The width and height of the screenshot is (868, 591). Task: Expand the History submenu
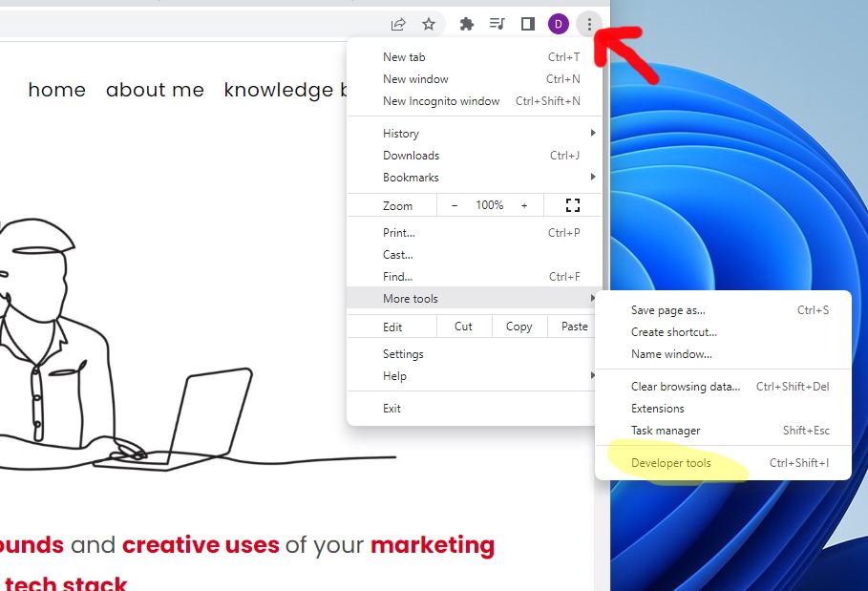(475, 134)
